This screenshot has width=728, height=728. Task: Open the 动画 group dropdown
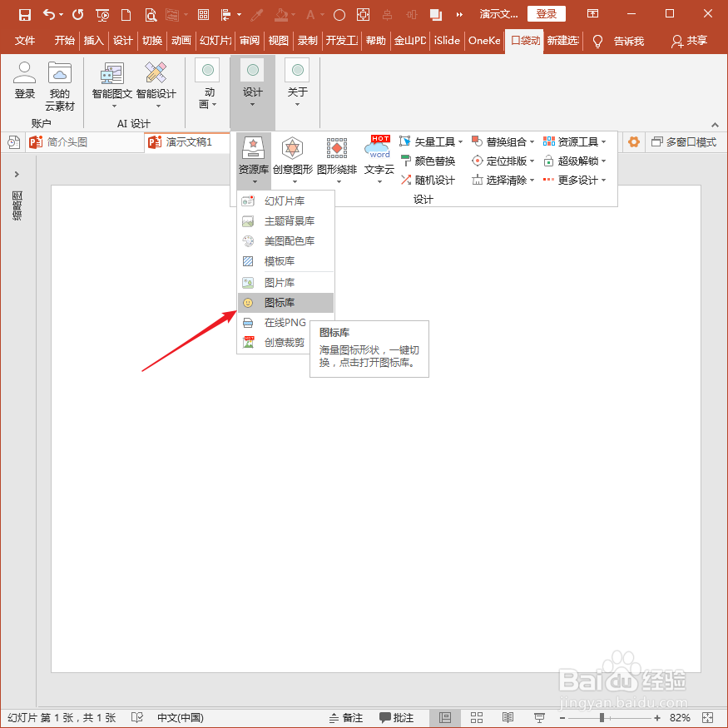pyautogui.click(x=207, y=84)
